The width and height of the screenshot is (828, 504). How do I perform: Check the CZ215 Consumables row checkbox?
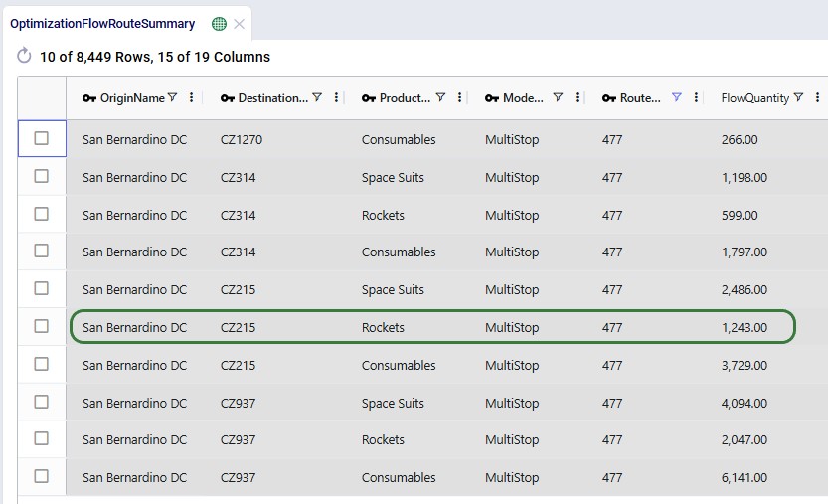click(x=41, y=364)
